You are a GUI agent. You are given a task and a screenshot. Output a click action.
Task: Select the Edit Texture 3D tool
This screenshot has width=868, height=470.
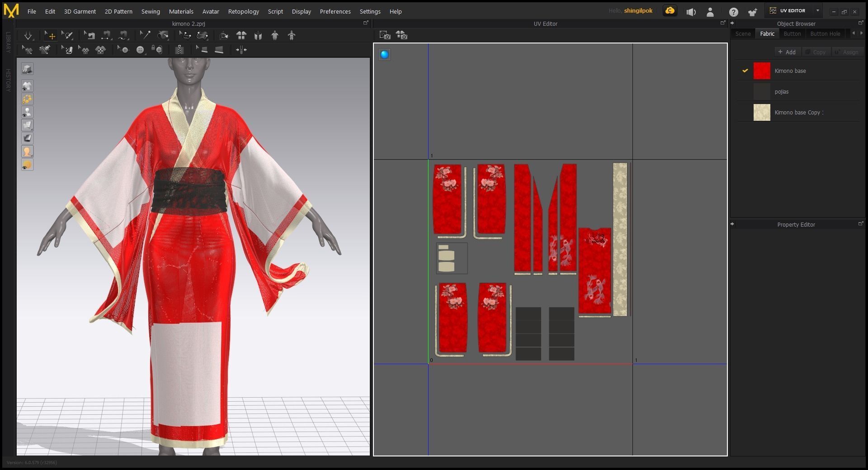point(66,50)
